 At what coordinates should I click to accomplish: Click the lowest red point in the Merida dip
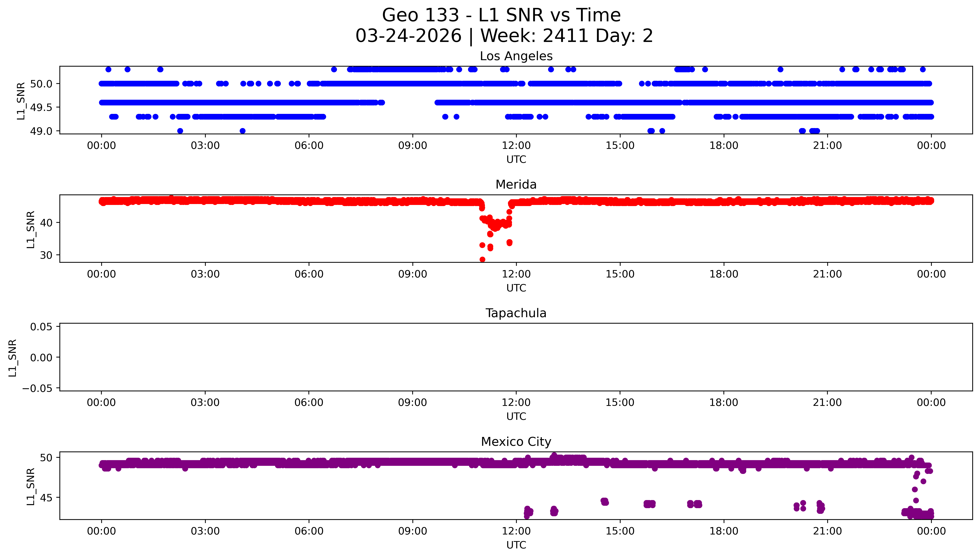pyautogui.click(x=482, y=259)
